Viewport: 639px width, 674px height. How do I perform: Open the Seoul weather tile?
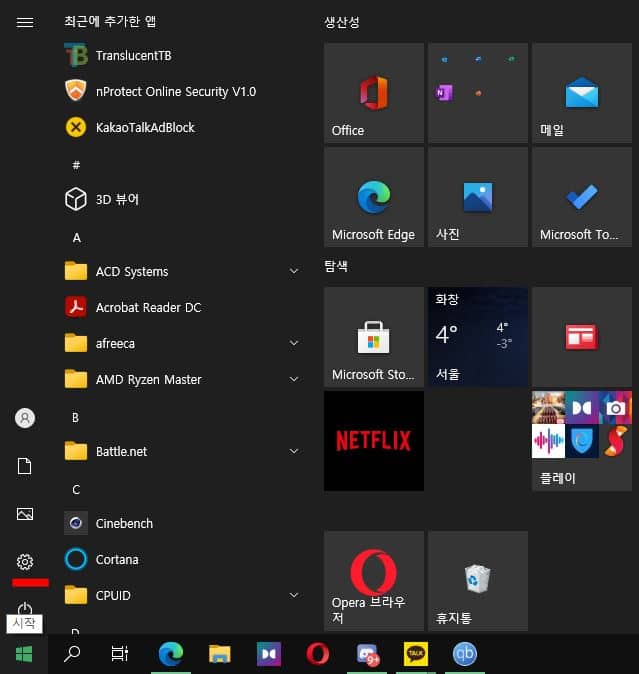(x=478, y=337)
